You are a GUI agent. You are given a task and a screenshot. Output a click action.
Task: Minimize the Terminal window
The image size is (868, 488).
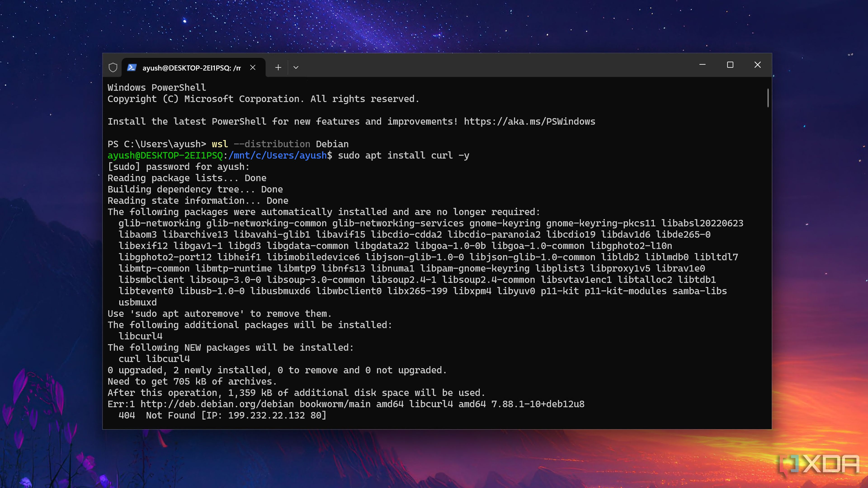(x=703, y=65)
